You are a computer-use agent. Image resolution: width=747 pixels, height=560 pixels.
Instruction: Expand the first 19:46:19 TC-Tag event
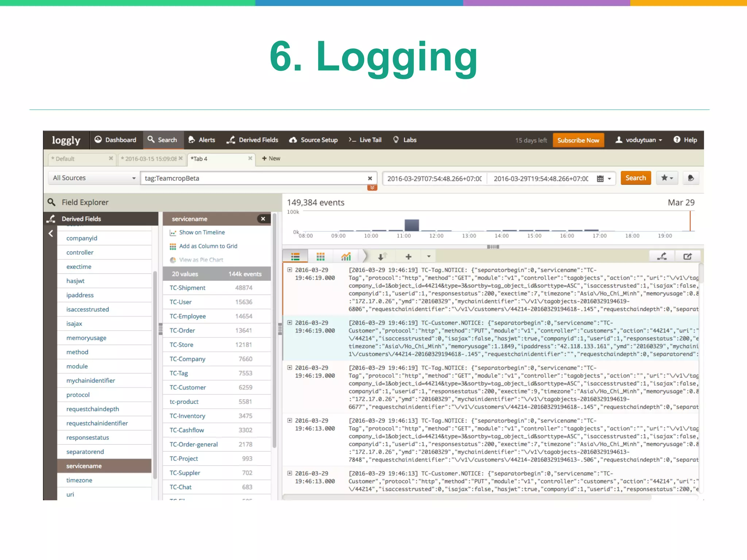(290, 270)
